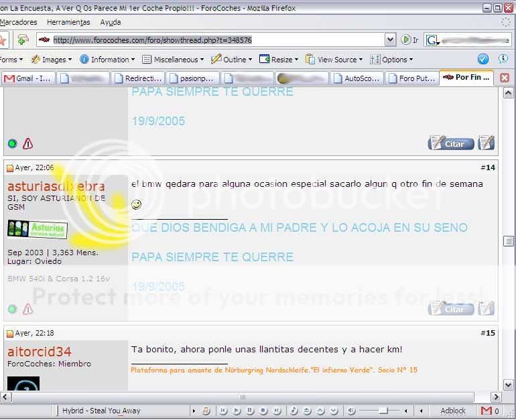Switch to the Foro Put... tab
516x420 pixels.
(412, 78)
